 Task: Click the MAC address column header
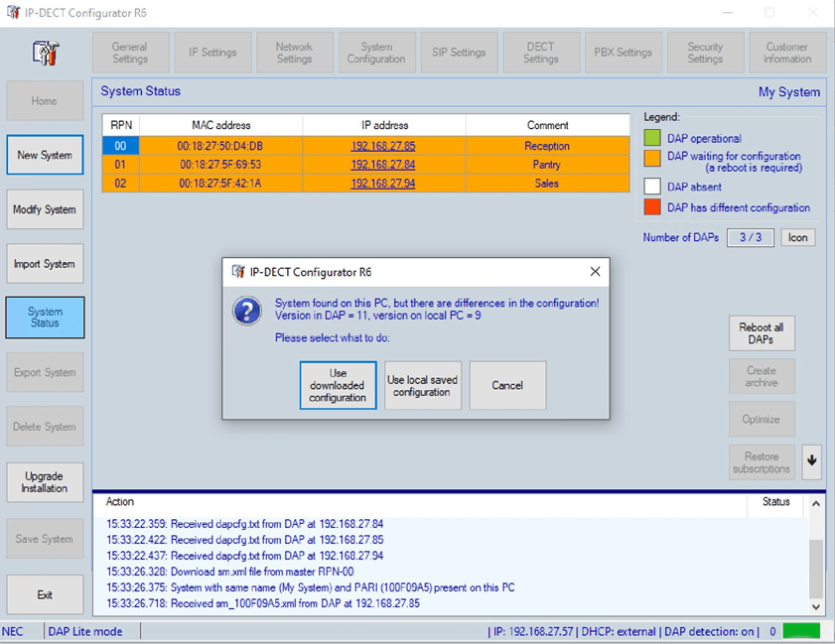pos(221,125)
